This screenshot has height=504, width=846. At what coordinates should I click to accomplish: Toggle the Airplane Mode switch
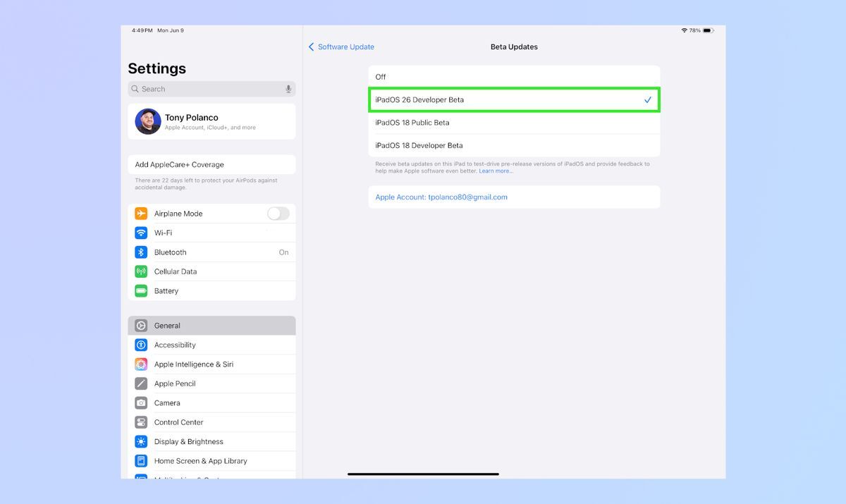278,214
